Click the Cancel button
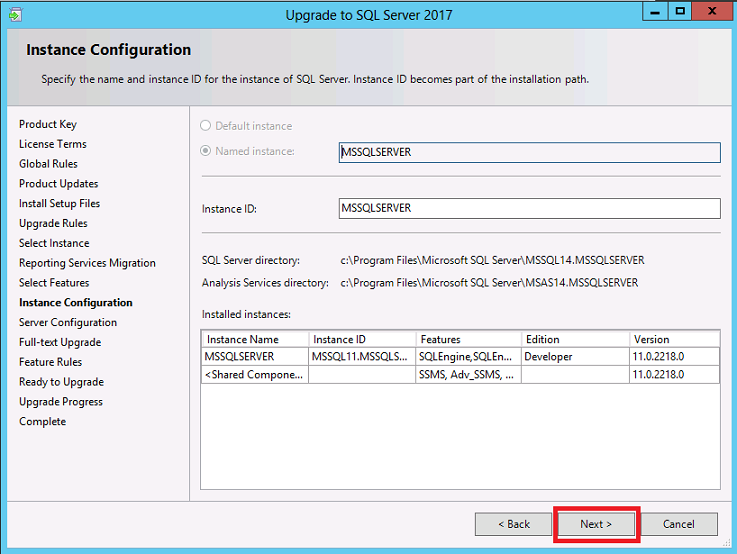 pyautogui.click(x=679, y=524)
